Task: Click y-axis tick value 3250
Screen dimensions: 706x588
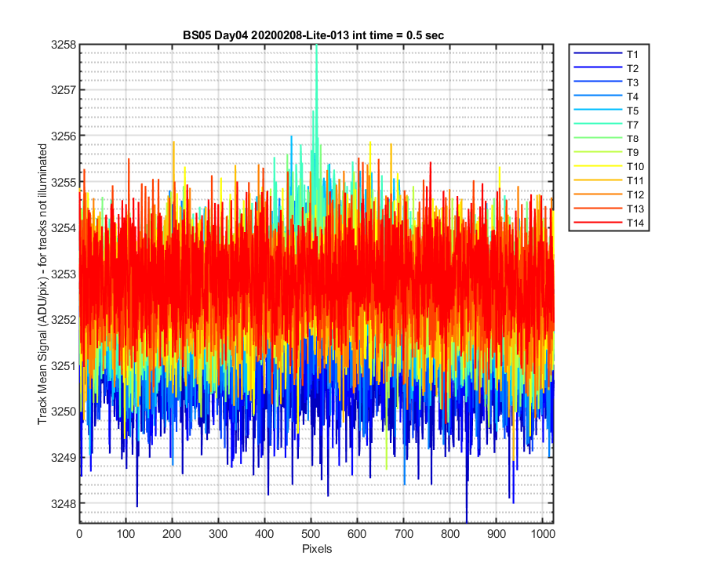Action: [x=64, y=412]
